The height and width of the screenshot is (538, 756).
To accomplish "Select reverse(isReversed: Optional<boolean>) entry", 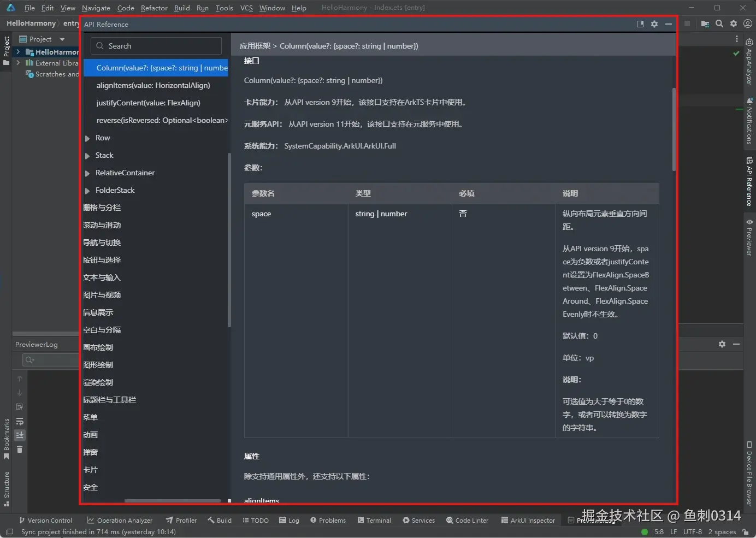I will point(162,120).
